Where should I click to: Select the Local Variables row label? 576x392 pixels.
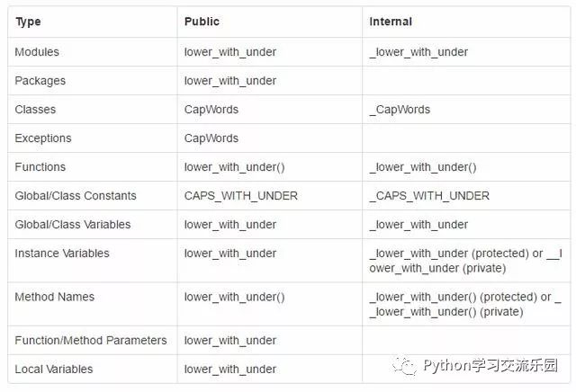(x=54, y=369)
